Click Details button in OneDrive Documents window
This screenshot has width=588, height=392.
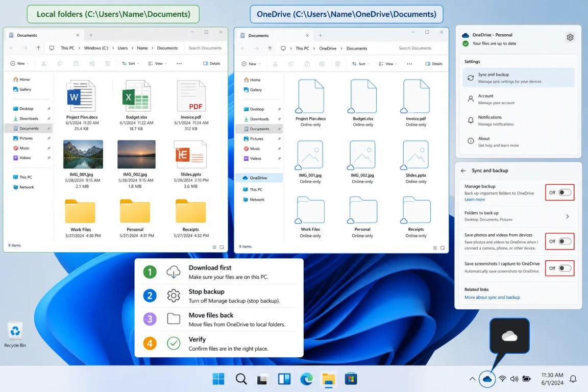pyautogui.click(x=434, y=64)
